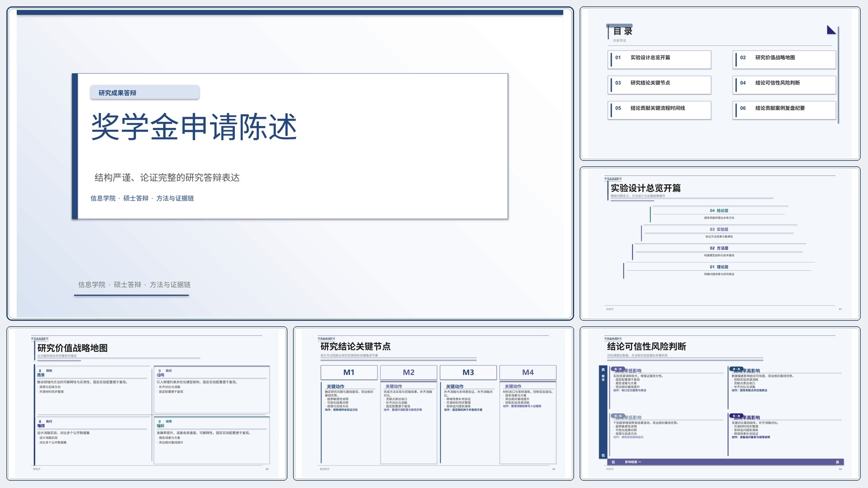Image resolution: width=868 pixels, height=488 pixels.
Task: Click 关键动作 heading under M1
Action: [335, 386]
